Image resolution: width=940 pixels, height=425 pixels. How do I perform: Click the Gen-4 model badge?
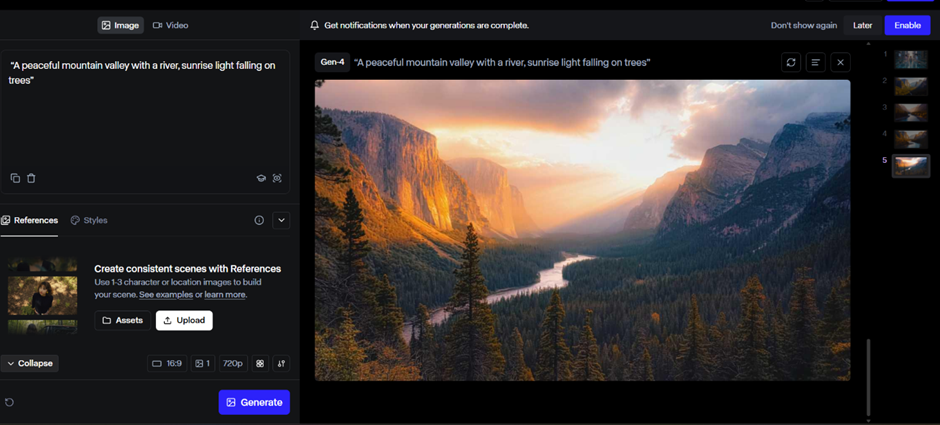click(x=332, y=62)
